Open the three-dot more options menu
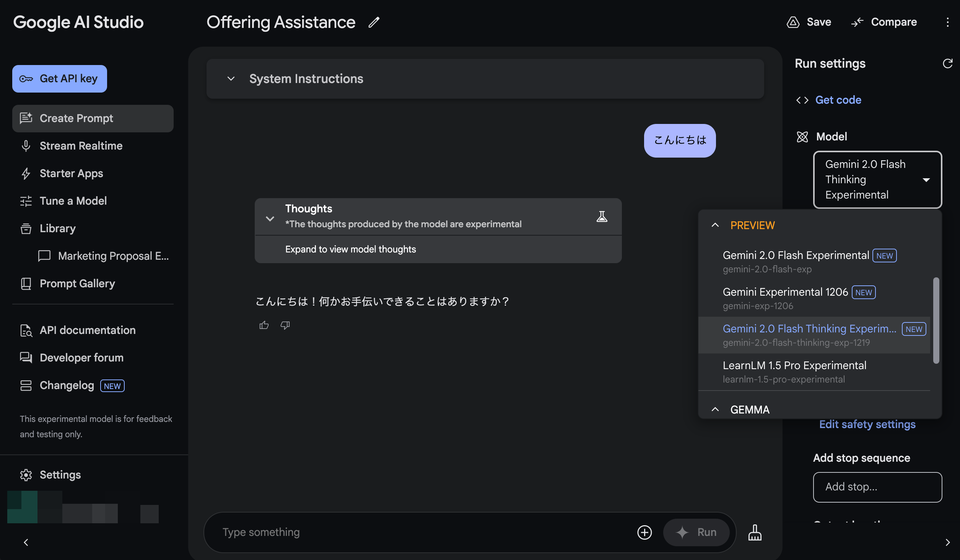Image resolution: width=960 pixels, height=560 pixels. (x=947, y=22)
